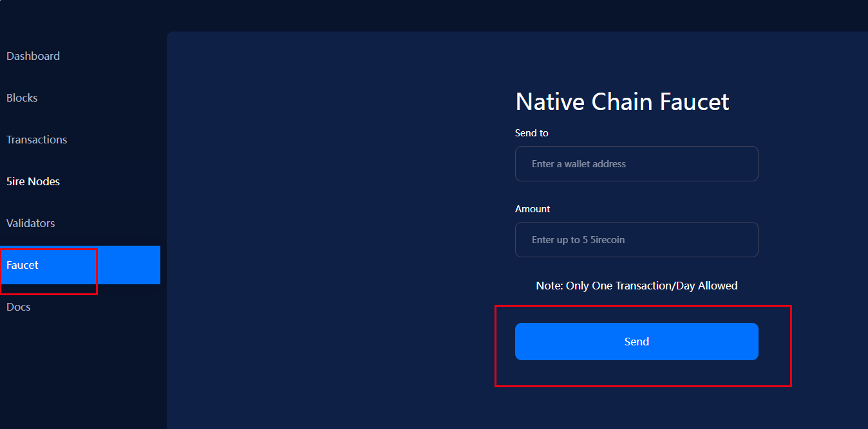The width and height of the screenshot is (868, 429).
Task: Open the Transactions sidebar item
Action: click(x=37, y=140)
